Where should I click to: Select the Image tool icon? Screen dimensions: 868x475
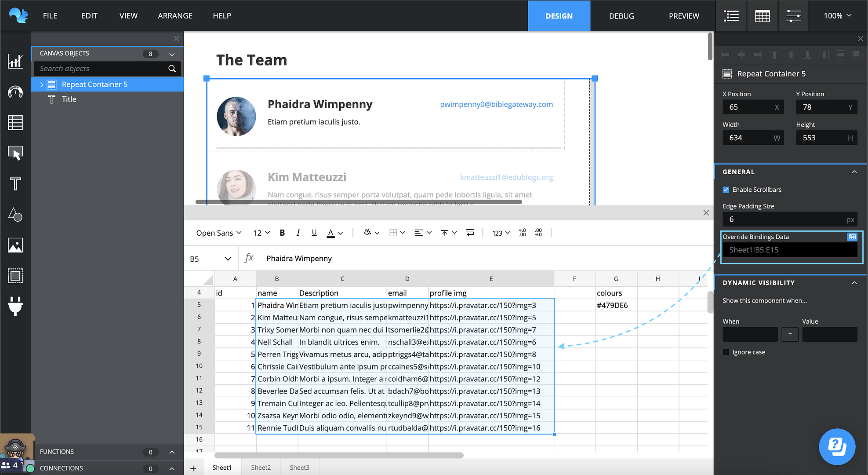pyautogui.click(x=15, y=245)
